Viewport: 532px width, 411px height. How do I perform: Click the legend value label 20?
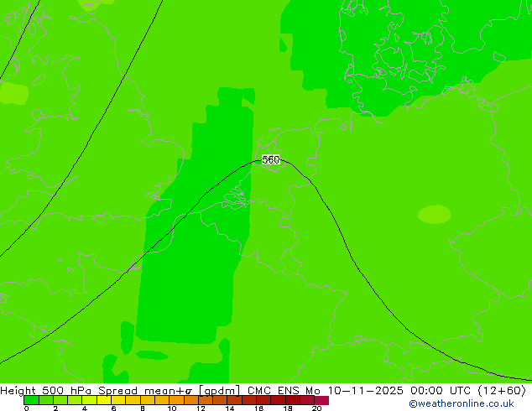[316, 408]
